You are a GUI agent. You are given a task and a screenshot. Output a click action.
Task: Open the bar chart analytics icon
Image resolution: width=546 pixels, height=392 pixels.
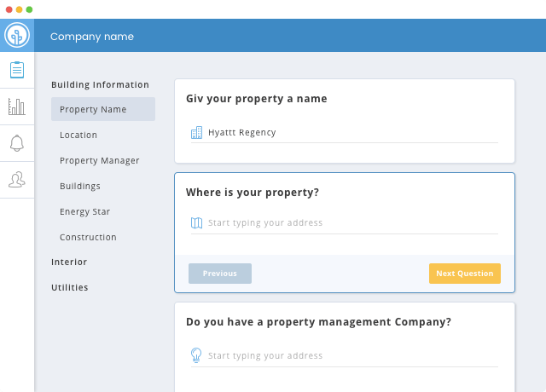[17, 107]
